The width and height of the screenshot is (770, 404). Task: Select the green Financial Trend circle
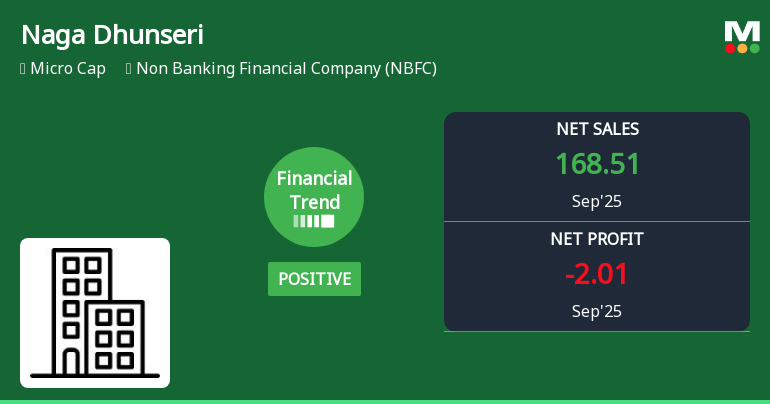pyautogui.click(x=314, y=197)
